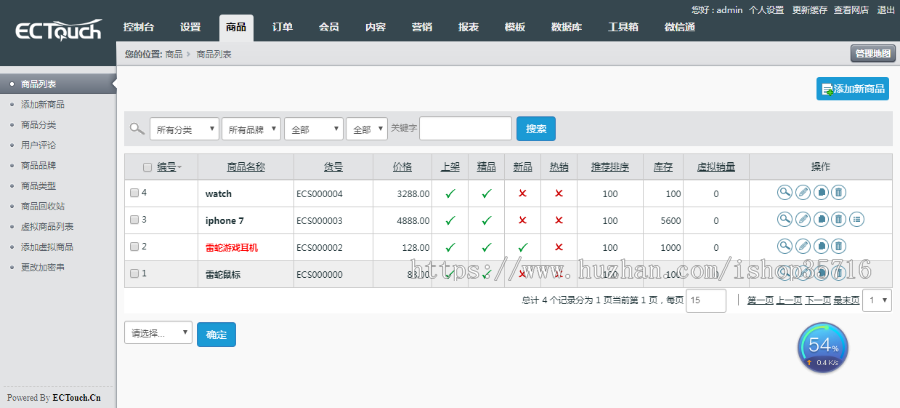Image resolution: width=900 pixels, height=408 pixels.
Task: Open the 营销 top menu
Action: (x=422, y=27)
